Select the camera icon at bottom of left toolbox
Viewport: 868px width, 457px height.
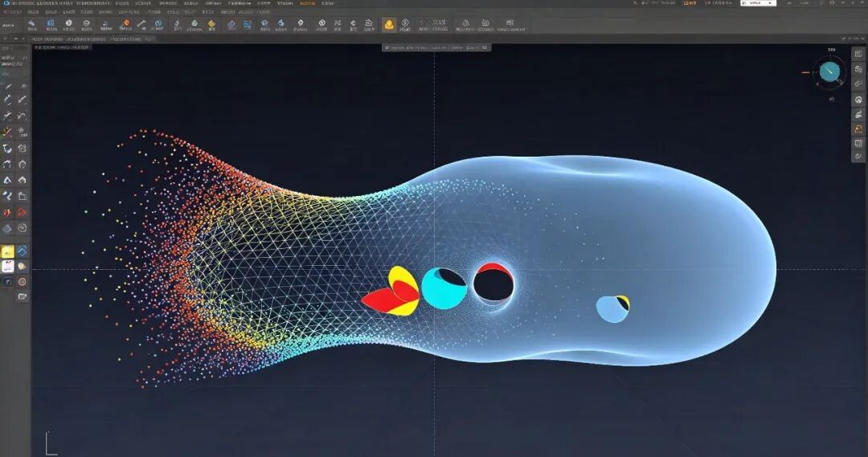23,296
